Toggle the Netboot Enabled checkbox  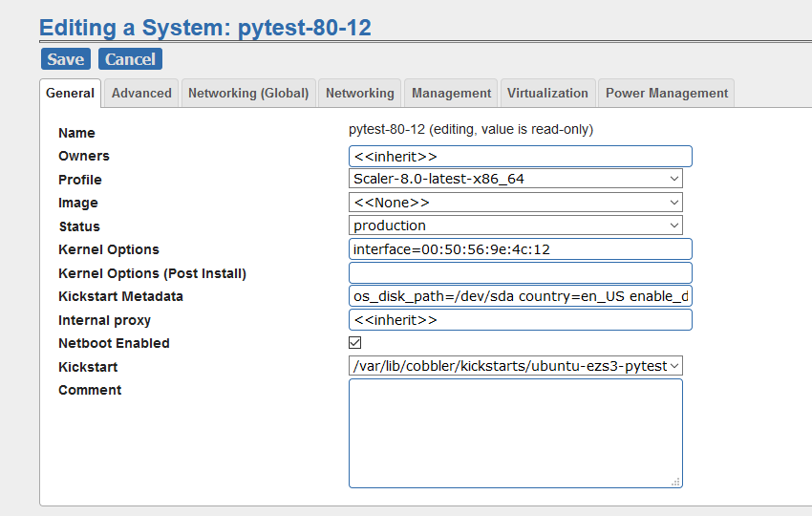tap(355, 342)
